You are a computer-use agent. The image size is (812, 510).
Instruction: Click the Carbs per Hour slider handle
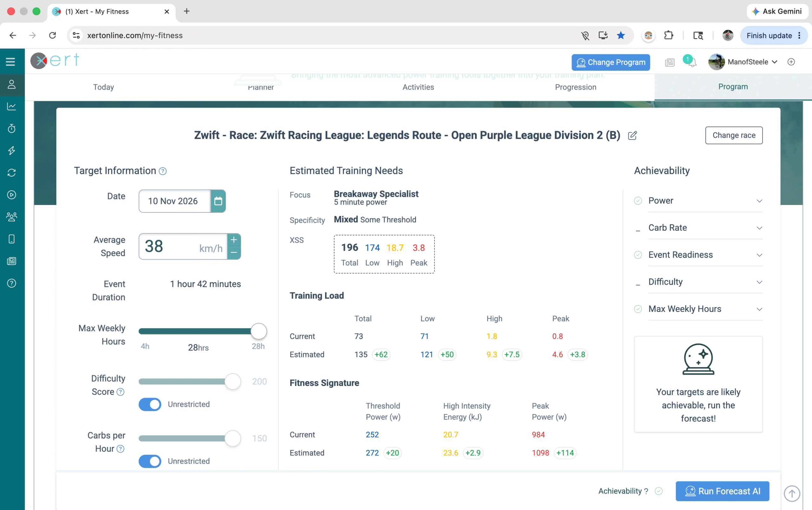(x=233, y=439)
